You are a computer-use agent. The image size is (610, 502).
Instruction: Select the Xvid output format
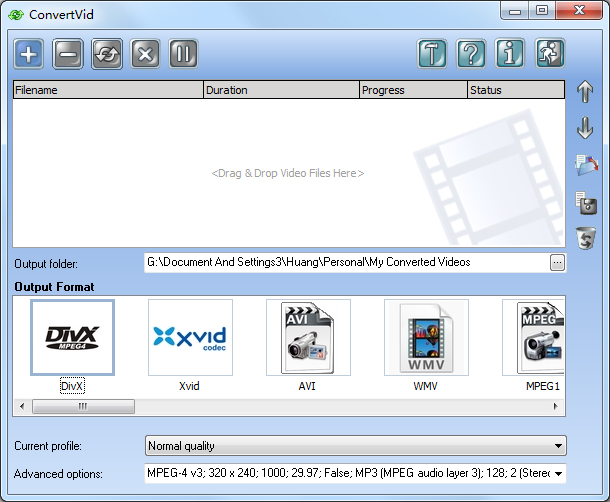click(x=190, y=338)
